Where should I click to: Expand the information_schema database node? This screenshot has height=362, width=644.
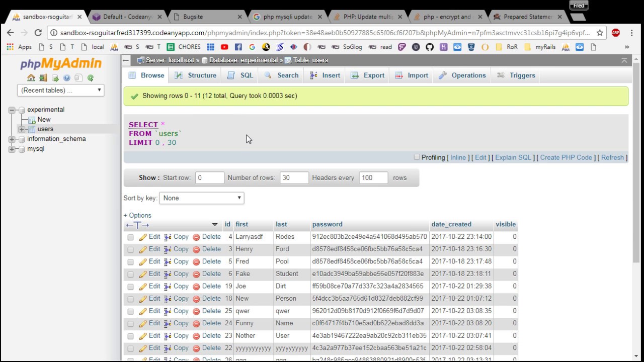tap(12, 139)
